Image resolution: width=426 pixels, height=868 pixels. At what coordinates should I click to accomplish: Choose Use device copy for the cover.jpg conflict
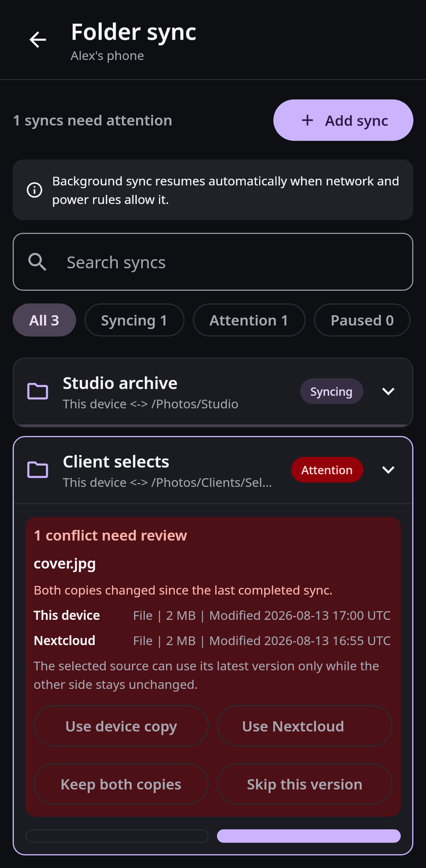[121, 726]
